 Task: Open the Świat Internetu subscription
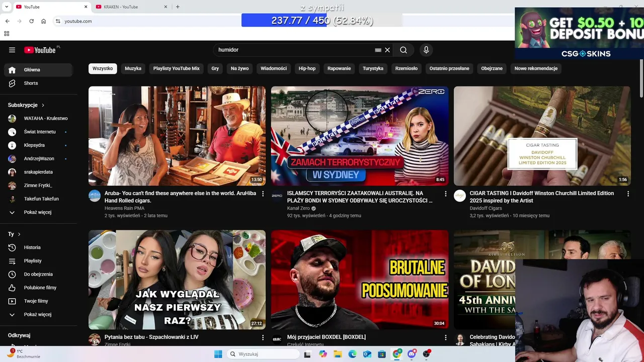tap(39, 132)
